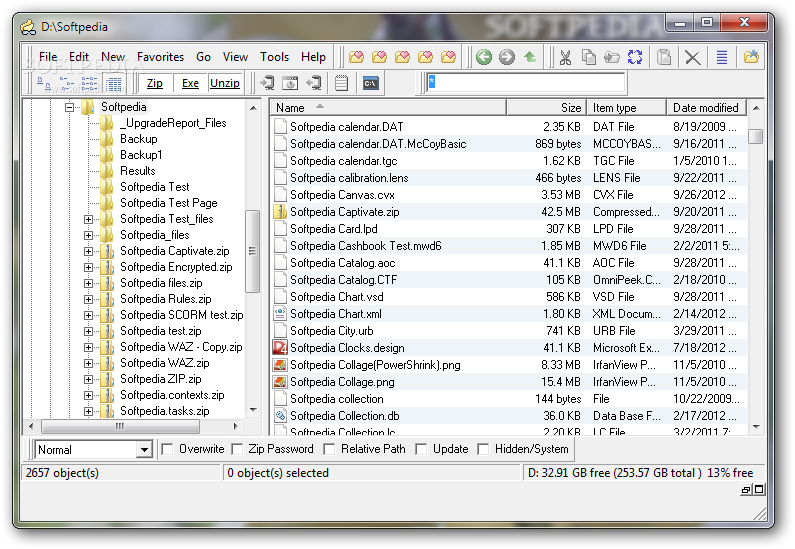Open the Tools menu
Viewport: 795px width, 549px height.
pos(274,57)
